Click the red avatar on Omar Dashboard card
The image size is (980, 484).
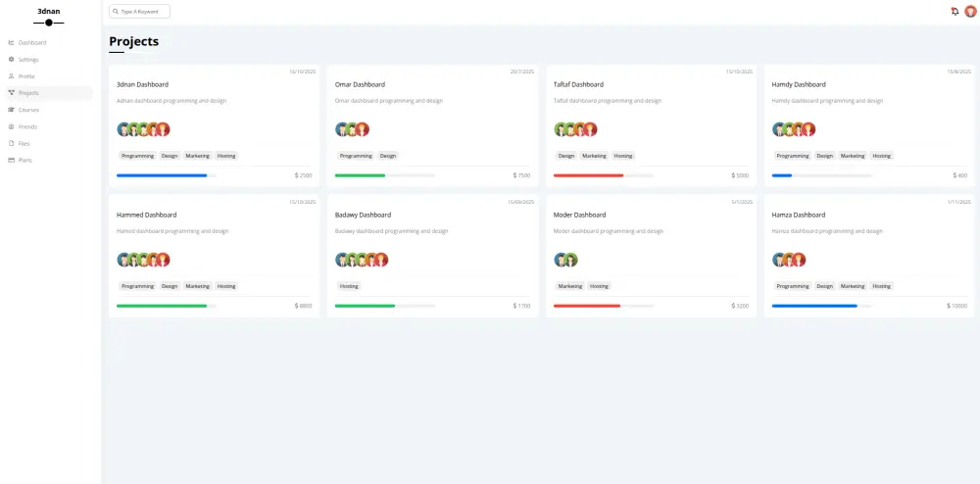[362, 129]
